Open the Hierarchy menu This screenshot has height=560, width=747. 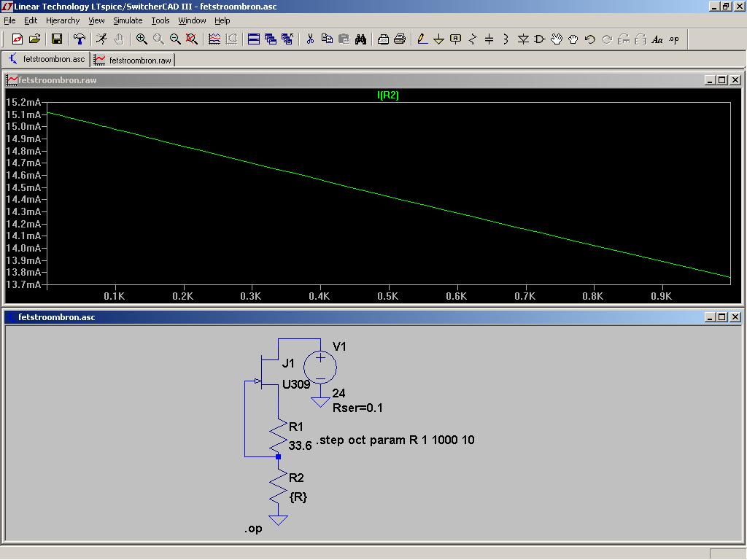[x=63, y=20]
